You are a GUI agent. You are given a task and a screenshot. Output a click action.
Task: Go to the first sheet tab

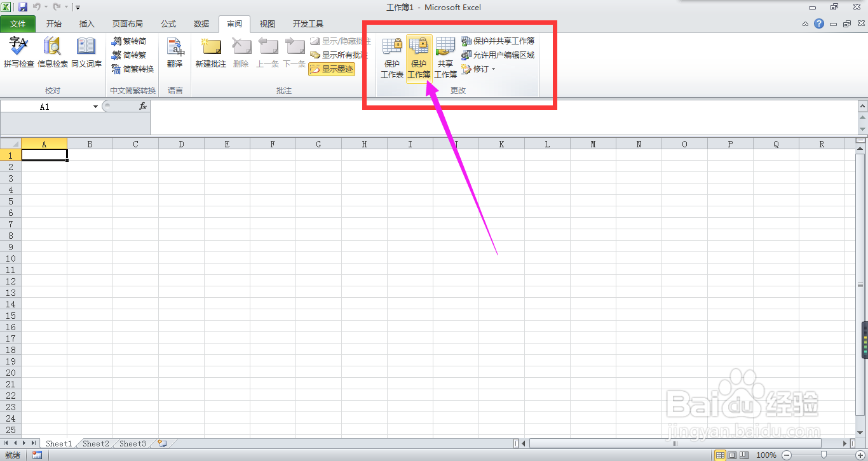tap(6, 443)
